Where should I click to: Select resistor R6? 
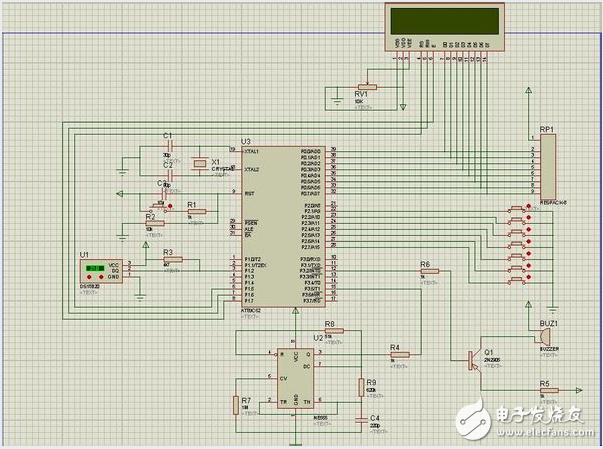pos(430,273)
